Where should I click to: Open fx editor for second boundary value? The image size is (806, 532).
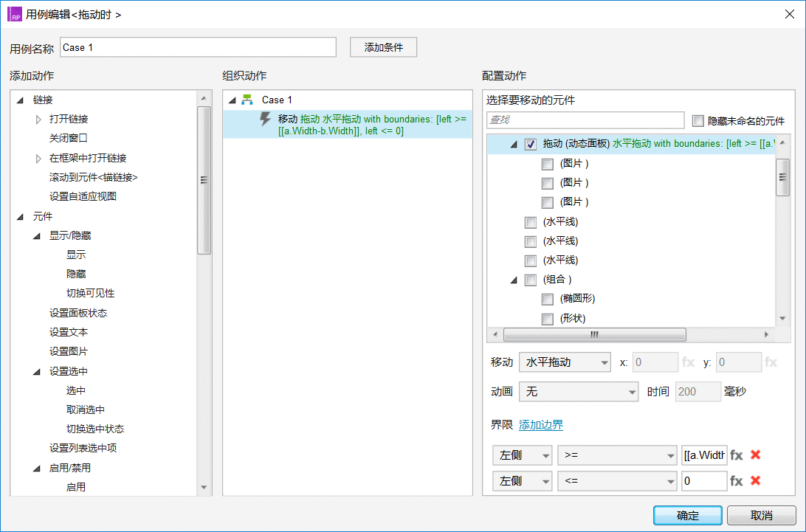[737, 481]
